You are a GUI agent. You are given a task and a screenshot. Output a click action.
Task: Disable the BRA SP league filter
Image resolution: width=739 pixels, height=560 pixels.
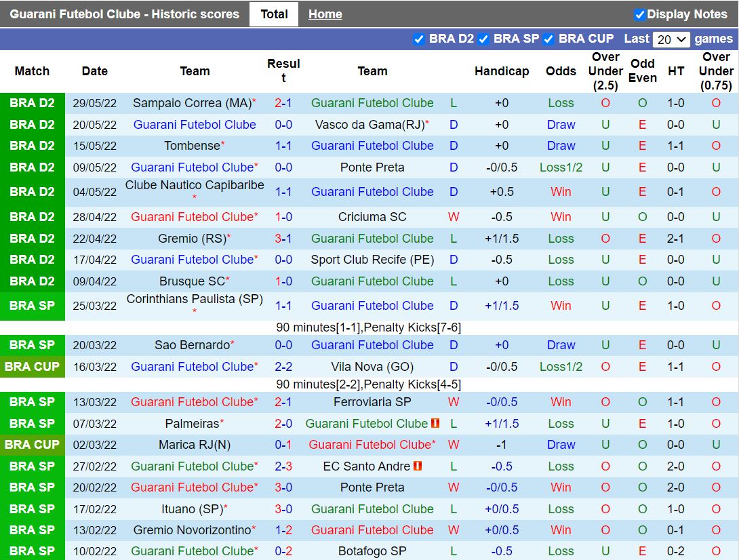click(x=483, y=39)
